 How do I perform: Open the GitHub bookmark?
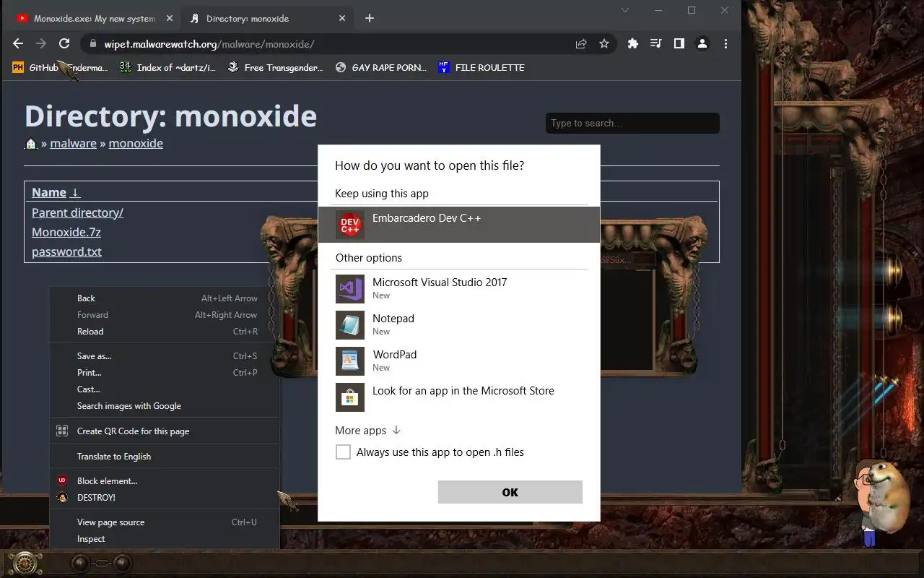click(60, 67)
